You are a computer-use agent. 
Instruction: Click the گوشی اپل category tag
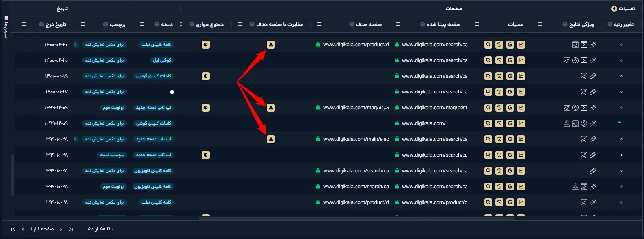tap(162, 60)
